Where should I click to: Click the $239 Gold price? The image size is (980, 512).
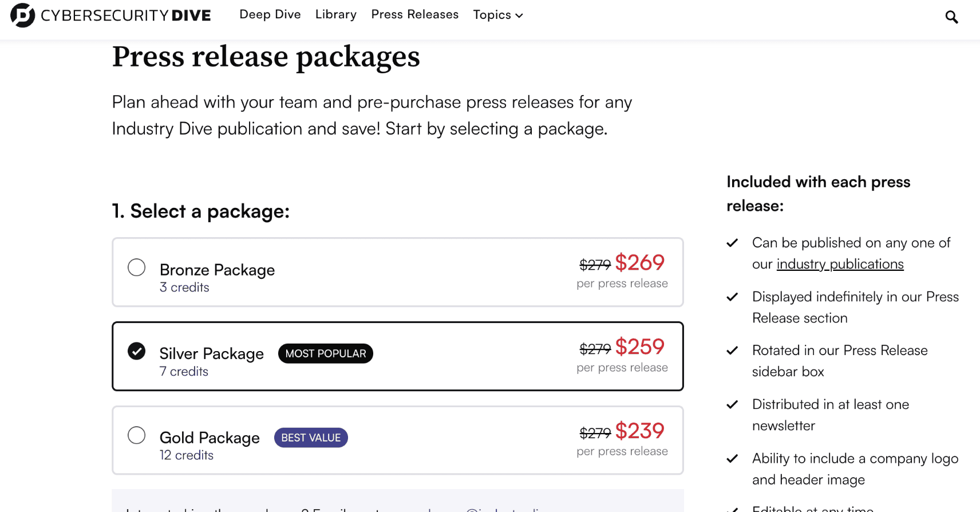click(x=639, y=431)
